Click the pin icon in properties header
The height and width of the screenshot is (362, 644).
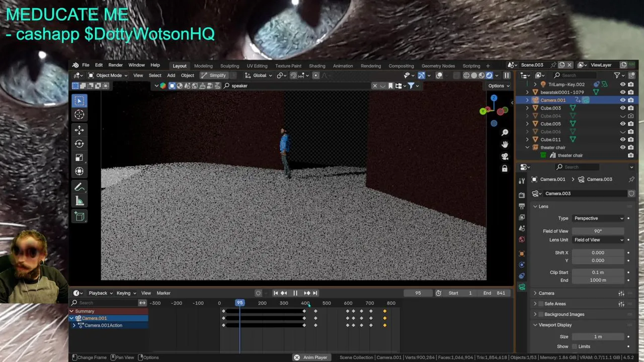[631, 179]
